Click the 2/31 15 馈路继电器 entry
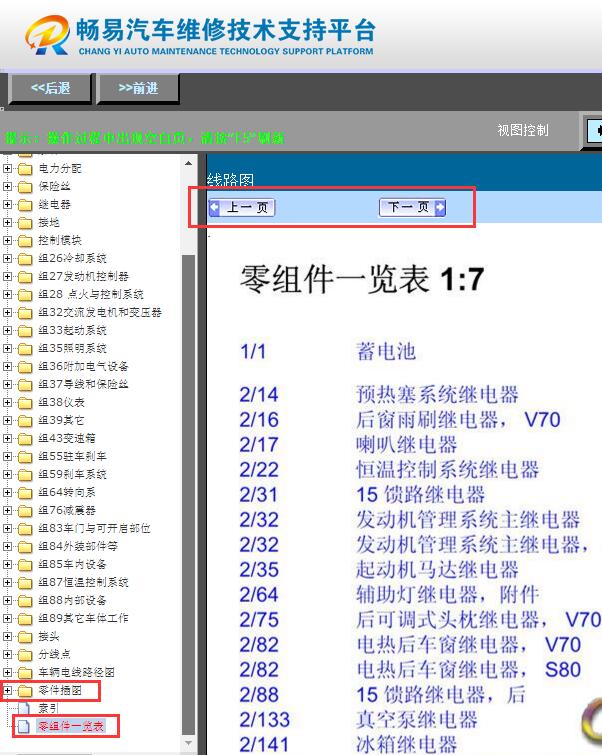 [x=363, y=495]
